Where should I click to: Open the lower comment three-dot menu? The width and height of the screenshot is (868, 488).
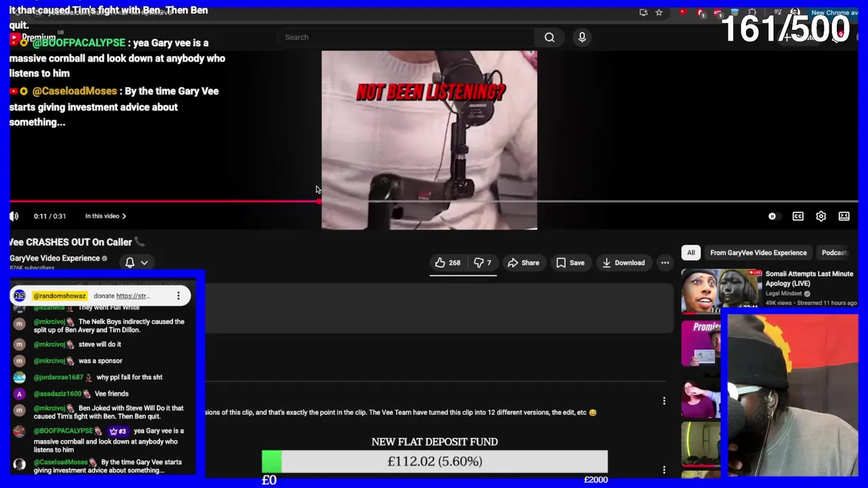pyautogui.click(x=664, y=469)
